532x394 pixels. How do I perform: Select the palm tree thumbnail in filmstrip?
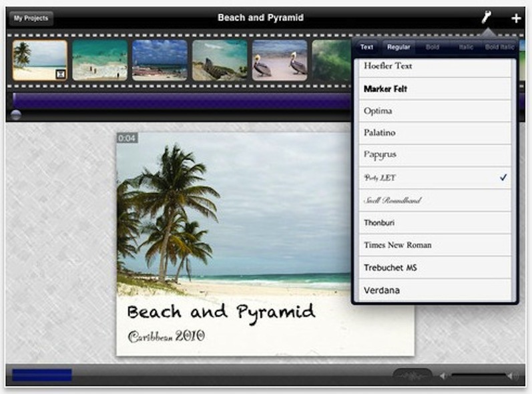(x=39, y=61)
